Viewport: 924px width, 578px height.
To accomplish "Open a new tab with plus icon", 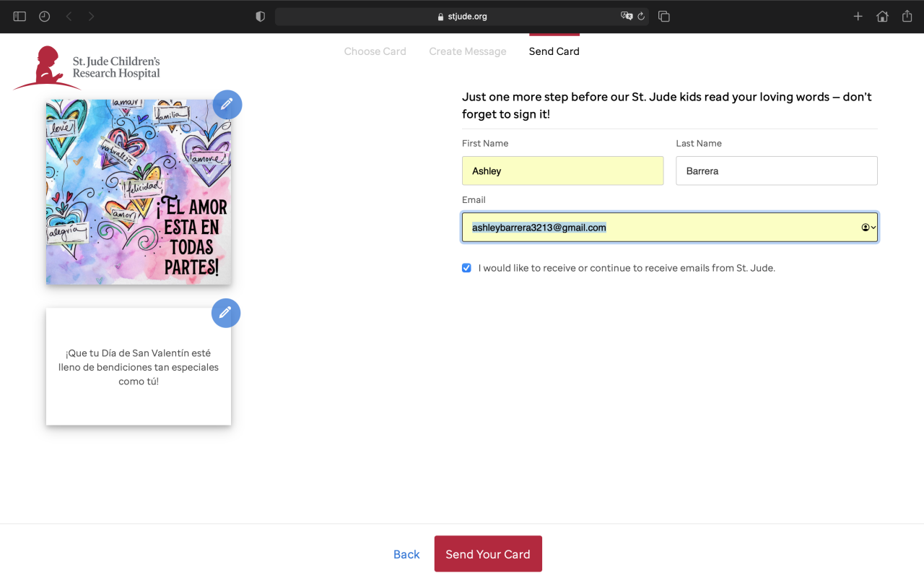I will tap(858, 16).
